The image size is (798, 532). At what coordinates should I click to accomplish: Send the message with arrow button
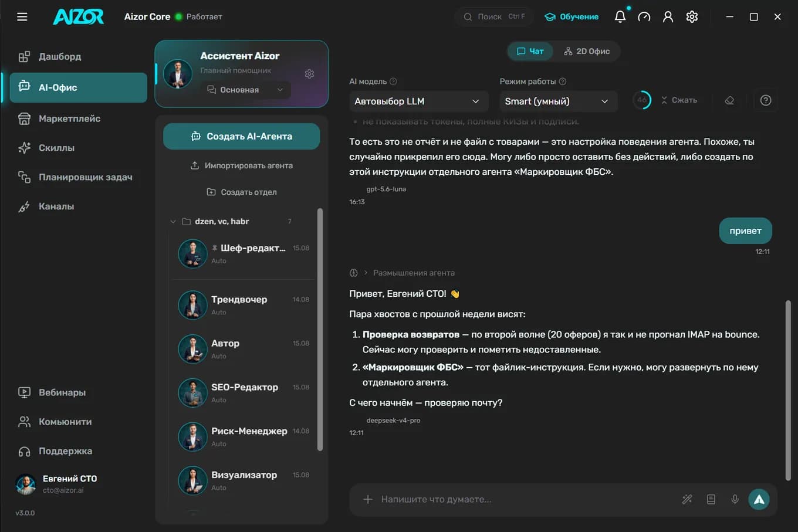759,499
